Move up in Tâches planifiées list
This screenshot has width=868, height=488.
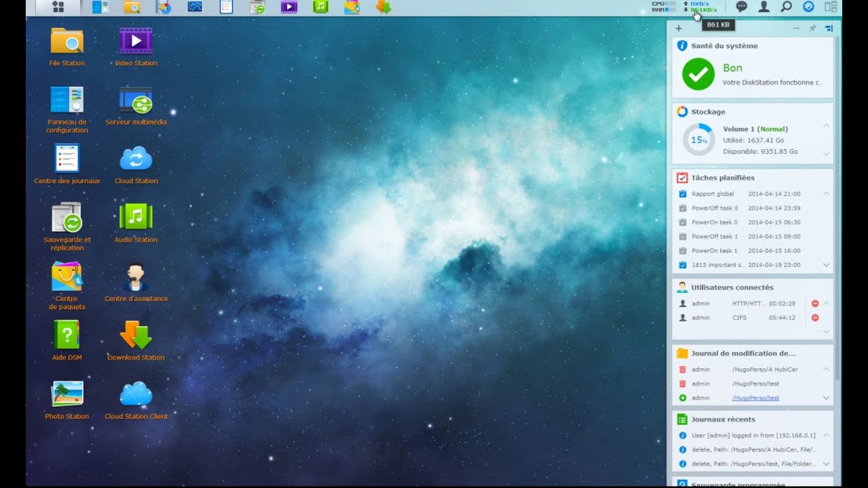826,194
